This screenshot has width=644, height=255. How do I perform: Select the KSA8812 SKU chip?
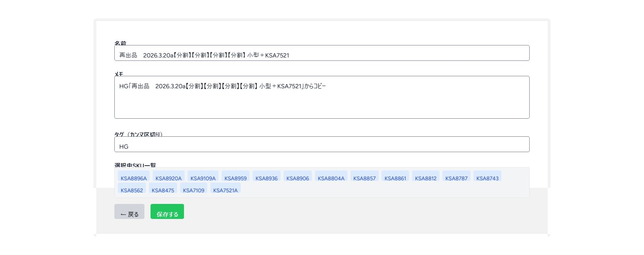426,177
